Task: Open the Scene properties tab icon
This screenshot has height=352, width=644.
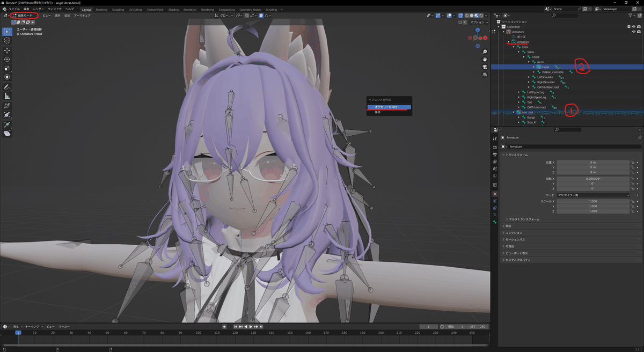Action: pos(495,168)
